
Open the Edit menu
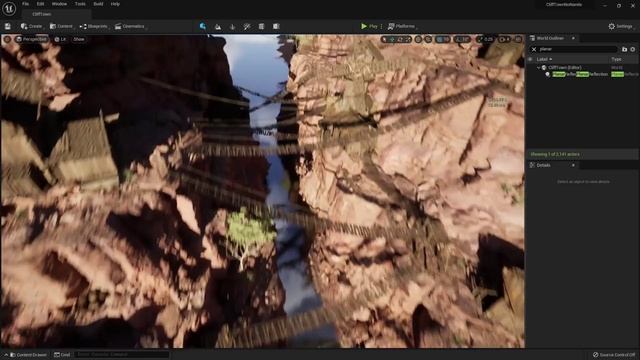pos(40,4)
